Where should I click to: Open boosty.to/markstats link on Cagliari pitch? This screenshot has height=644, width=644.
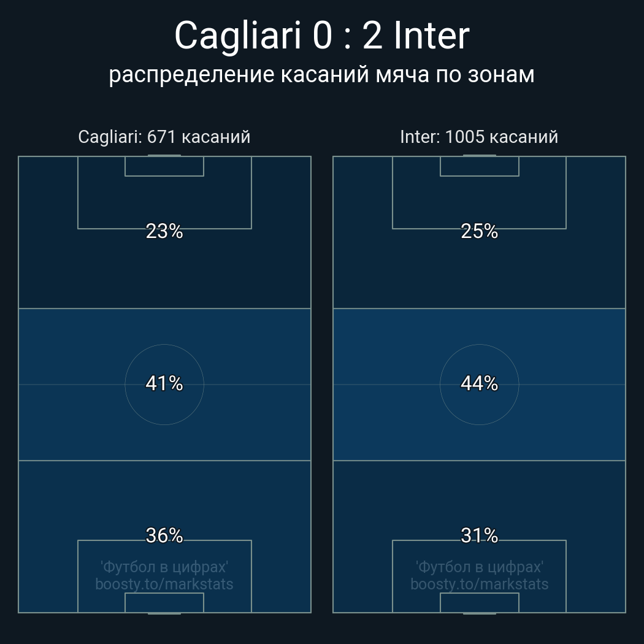(x=164, y=584)
